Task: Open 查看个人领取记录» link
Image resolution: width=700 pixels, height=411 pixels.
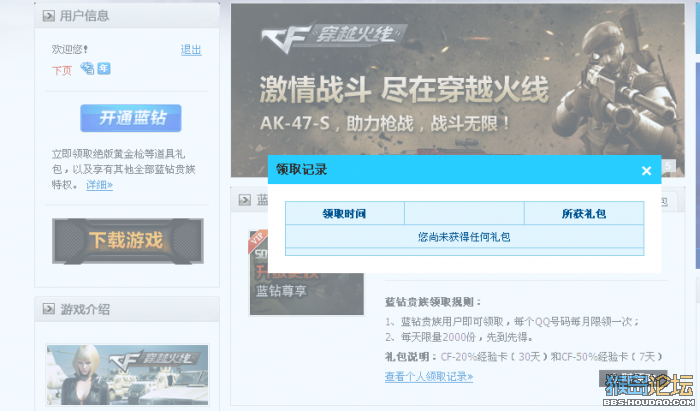Action: pos(429,377)
